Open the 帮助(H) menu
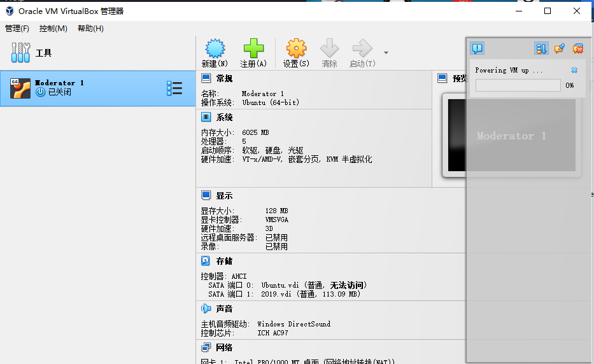Viewport: 594px width, 364px height. coord(90,29)
